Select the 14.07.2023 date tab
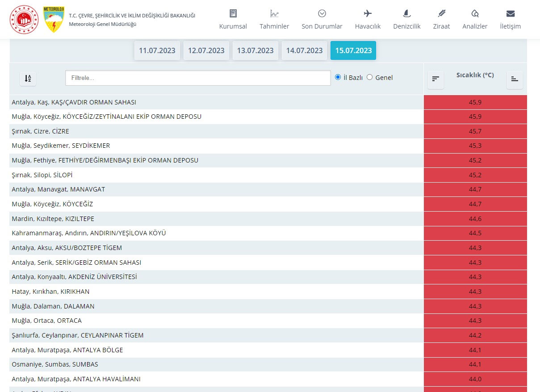This screenshot has height=392, width=540. [304, 50]
